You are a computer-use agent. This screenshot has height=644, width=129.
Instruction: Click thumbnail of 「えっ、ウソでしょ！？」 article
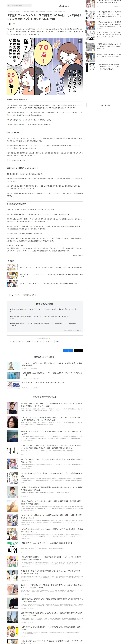[12, 267]
